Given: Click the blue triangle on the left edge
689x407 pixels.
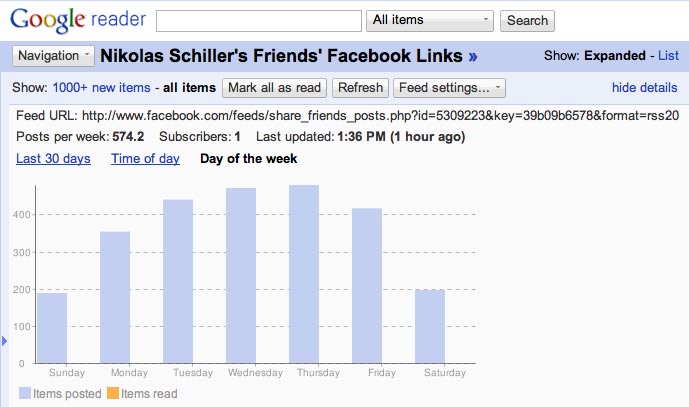Looking at the screenshot, I should (4, 341).
